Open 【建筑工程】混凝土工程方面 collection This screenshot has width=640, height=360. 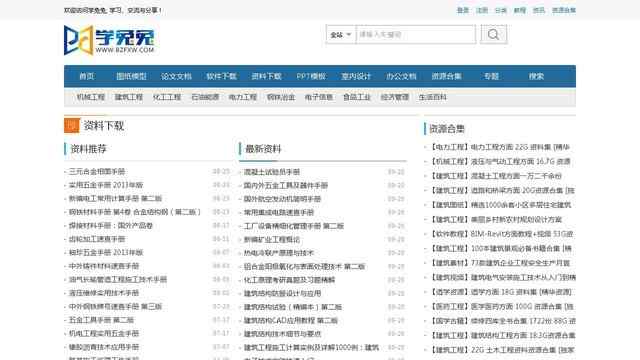(496, 176)
